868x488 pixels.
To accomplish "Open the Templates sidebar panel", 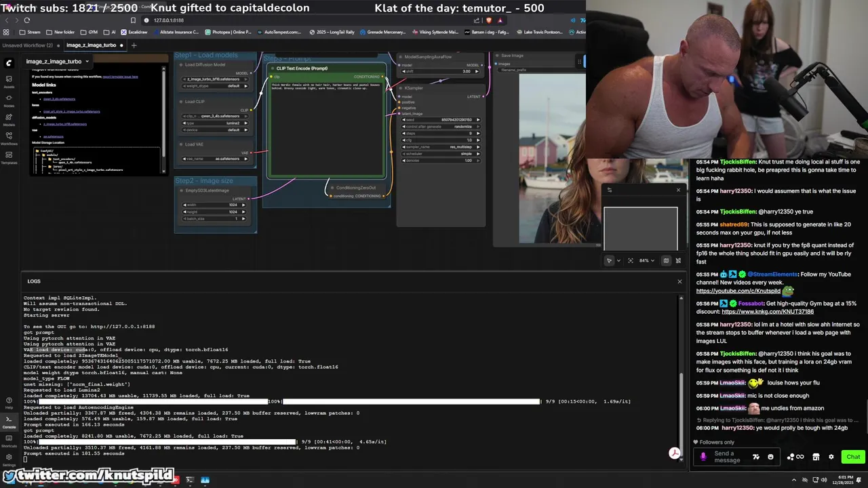I will click(9, 157).
